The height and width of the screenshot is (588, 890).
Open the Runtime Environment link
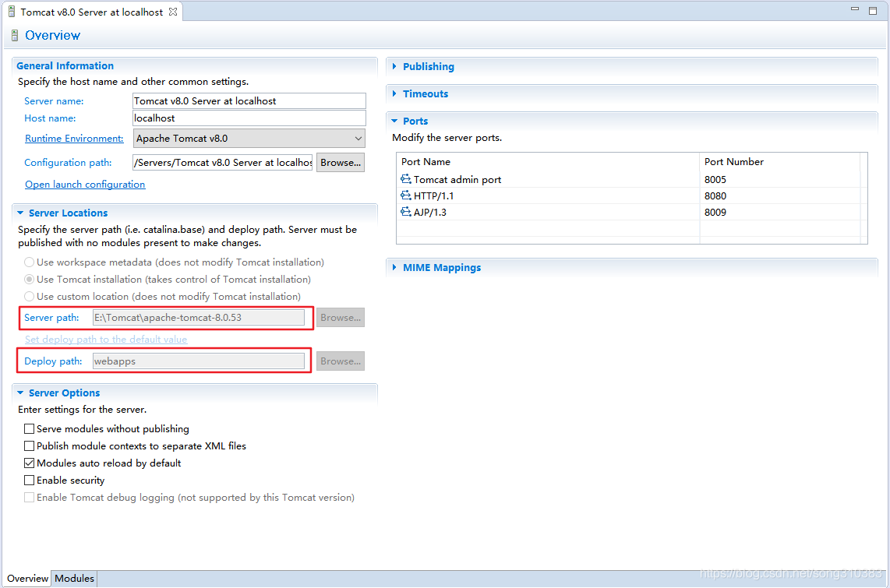(x=74, y=139)
